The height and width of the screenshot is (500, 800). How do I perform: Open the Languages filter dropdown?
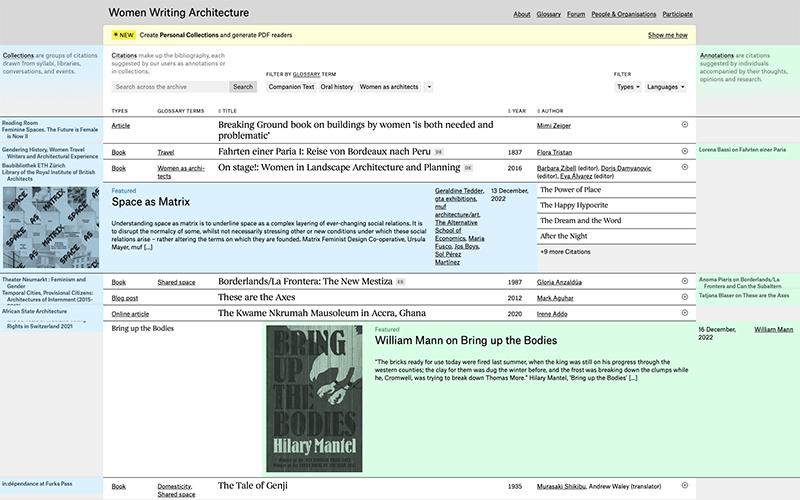tap(665, 87)
